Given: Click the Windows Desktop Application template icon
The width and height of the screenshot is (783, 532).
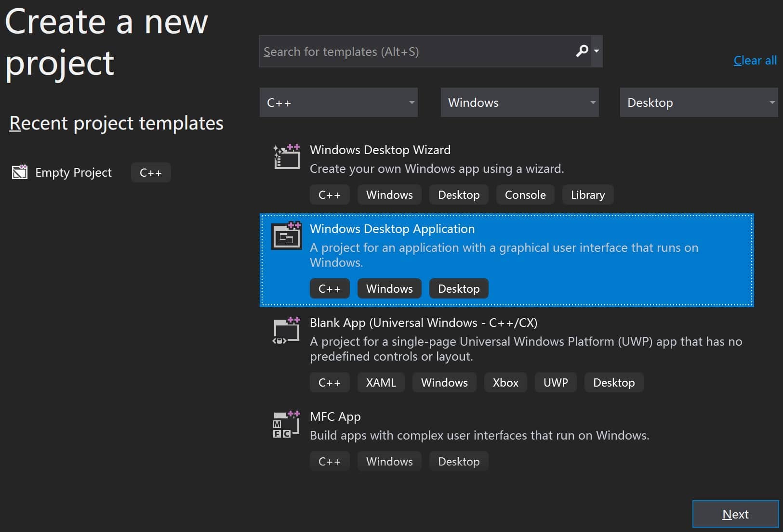Looking at the screenshot, I should [287, 235].
